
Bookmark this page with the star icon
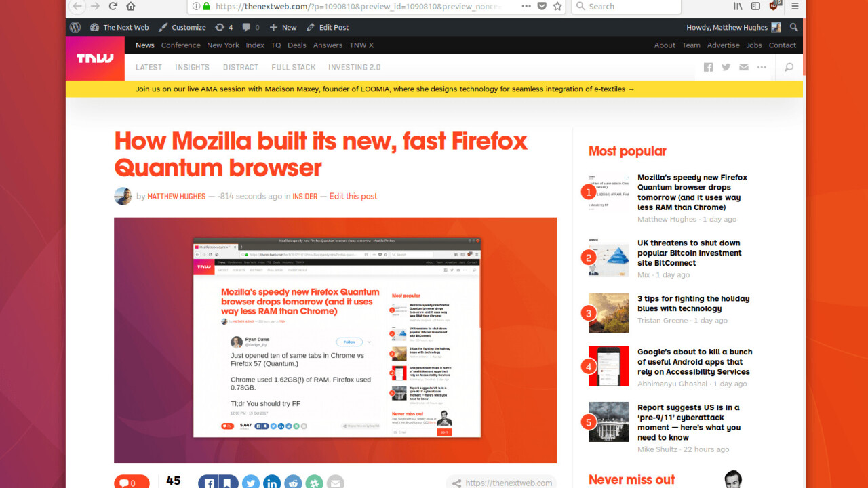(x=557, y=6)
